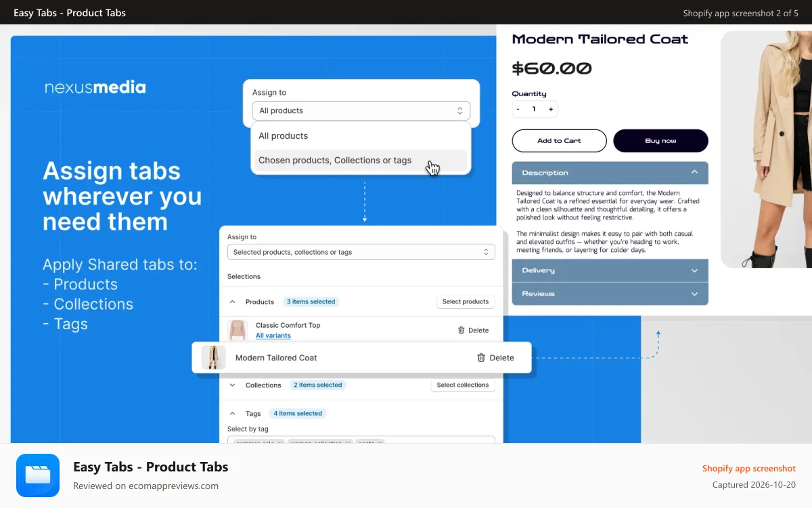Click the '2 items selected' badge
This screenshot has height=508, width=812.
pyautogui.click(x=317, y=385)
